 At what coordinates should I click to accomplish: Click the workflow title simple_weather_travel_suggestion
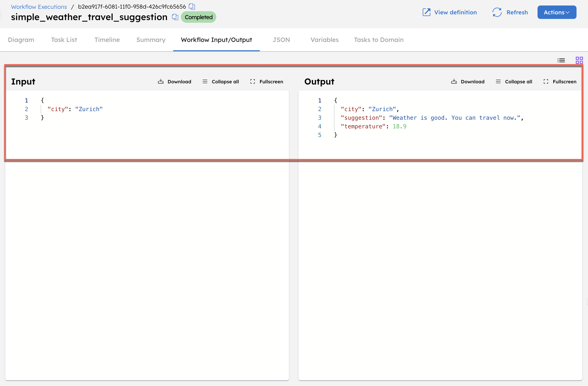point(89,17)
